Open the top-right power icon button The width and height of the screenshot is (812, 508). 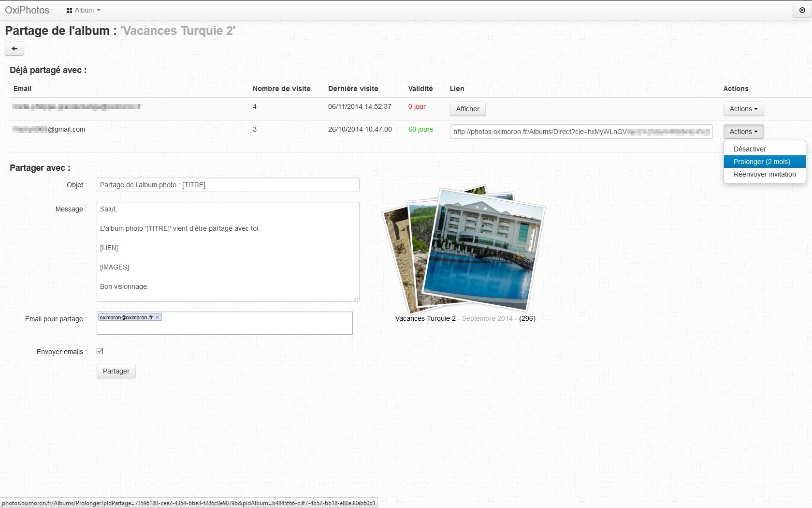tap(802, 10)
